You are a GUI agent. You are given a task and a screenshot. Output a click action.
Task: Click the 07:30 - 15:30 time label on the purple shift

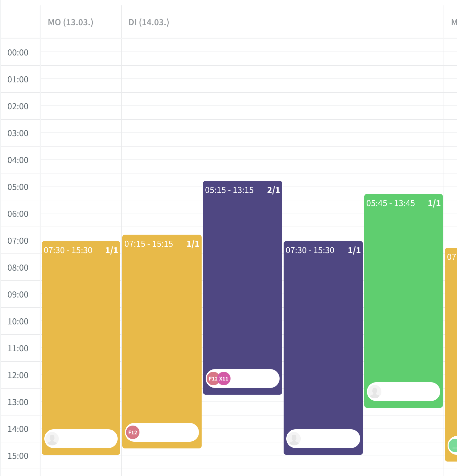(310, 250)
